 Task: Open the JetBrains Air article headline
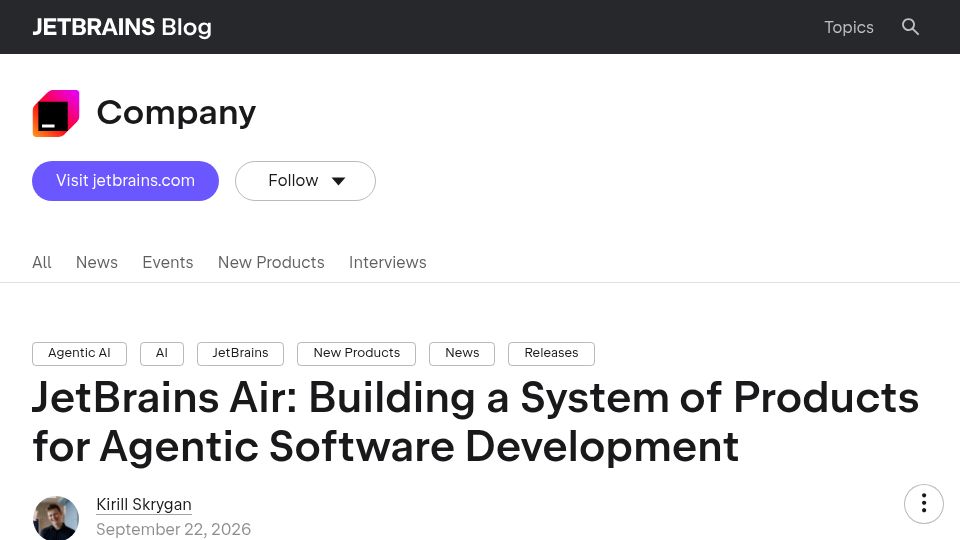point(475,422)
